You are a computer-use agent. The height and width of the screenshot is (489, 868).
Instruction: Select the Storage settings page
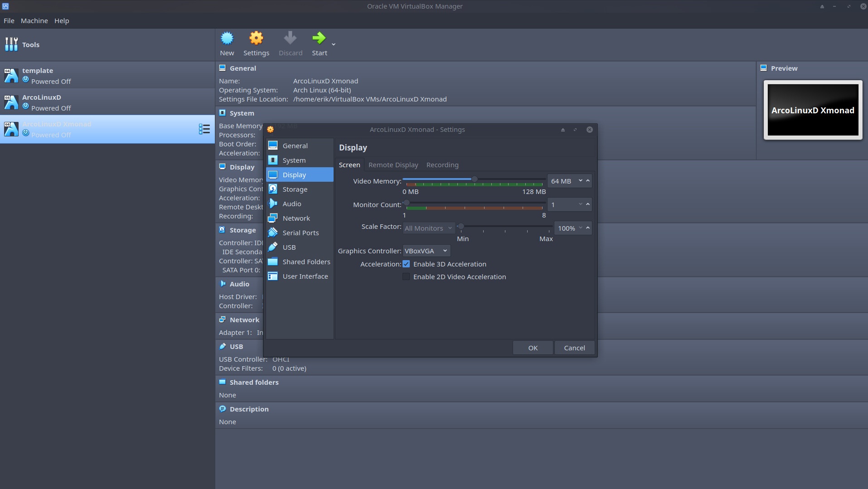295,189
